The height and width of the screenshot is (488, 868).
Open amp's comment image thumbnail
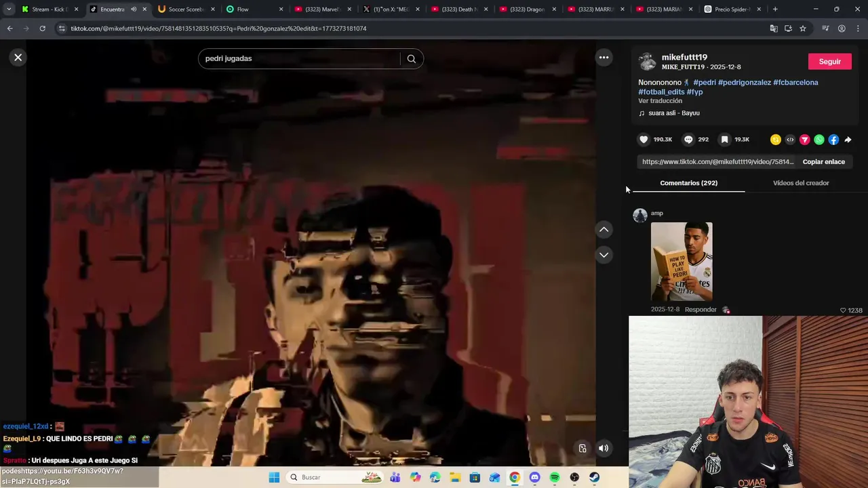(x=682, y=262)
